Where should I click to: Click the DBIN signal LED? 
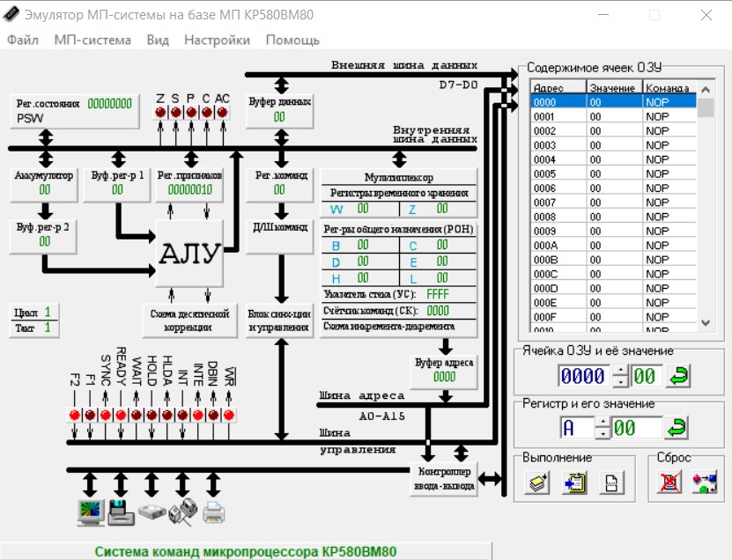click(x=213, y=415)
